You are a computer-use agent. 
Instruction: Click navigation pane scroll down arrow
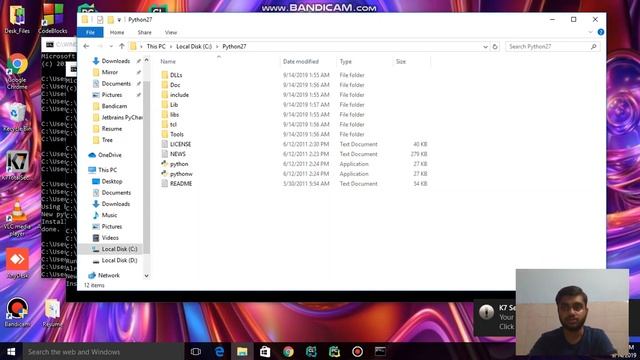click(147, 276)
